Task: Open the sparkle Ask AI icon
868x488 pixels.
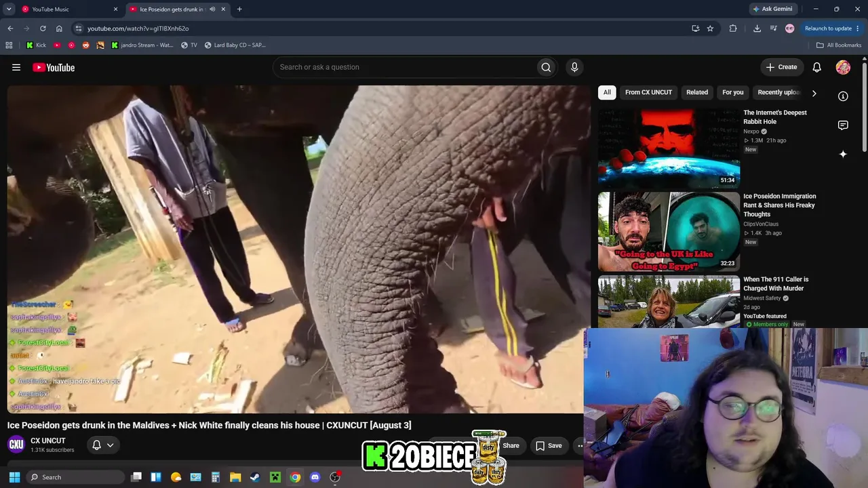Action: [x=843, y=155]
